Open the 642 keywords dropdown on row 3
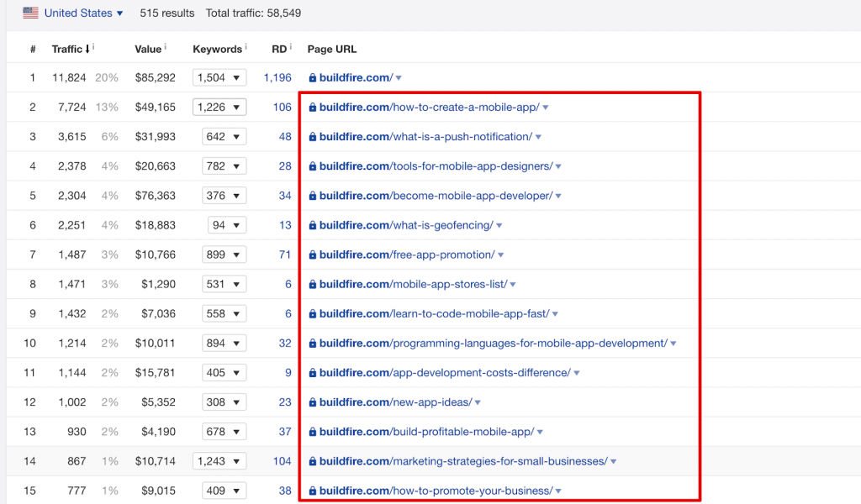Viewport: 861px width, 504px height. point(224,136)
